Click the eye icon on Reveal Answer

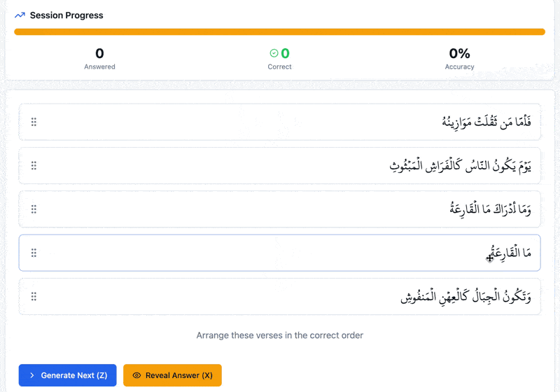[136, 375]
